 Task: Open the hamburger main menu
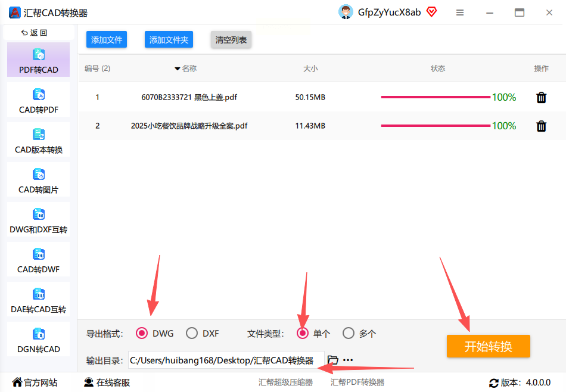[x=460, y=13]
